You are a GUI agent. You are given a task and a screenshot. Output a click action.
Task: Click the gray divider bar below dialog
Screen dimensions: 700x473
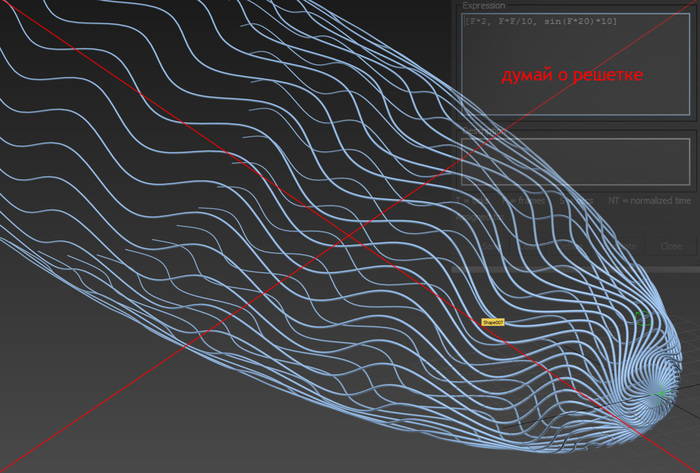575,270
